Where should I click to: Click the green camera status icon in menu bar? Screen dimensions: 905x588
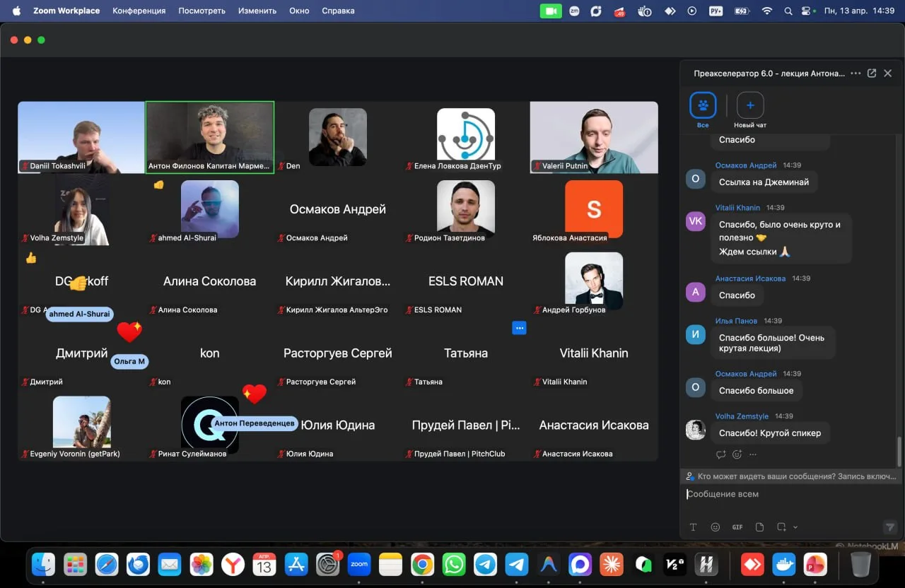(551, 11)
